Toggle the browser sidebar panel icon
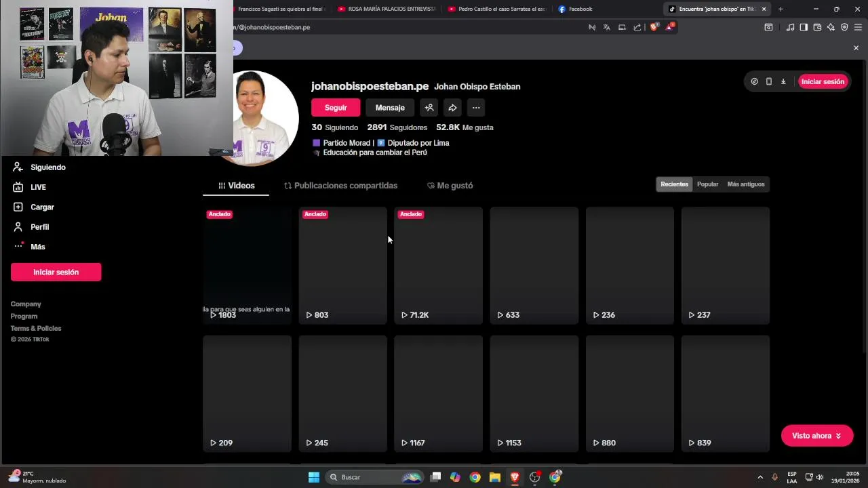Screen dimensions: 868x488 tap(804, 27)
